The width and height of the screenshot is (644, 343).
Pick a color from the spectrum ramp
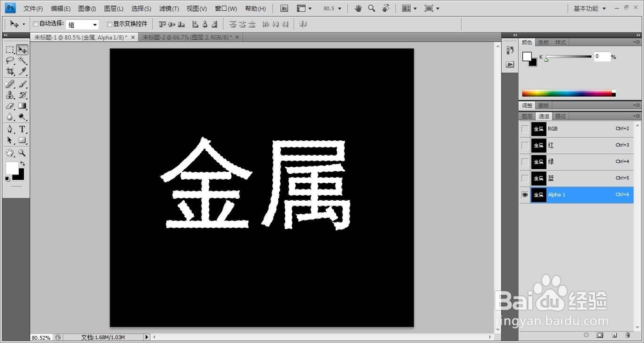click(x=569, y=93)
